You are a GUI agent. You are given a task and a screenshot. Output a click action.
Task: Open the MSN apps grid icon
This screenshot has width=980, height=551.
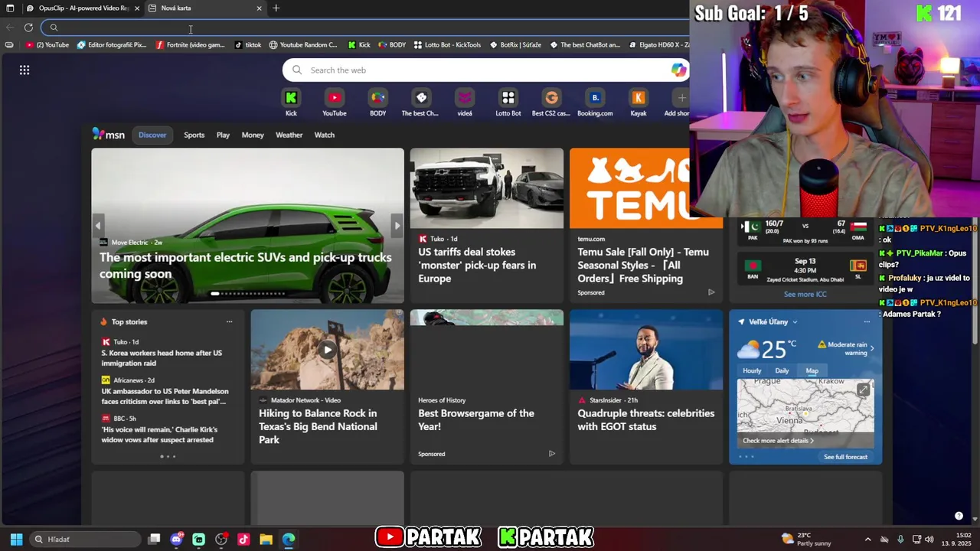click(x=24, y=70)
